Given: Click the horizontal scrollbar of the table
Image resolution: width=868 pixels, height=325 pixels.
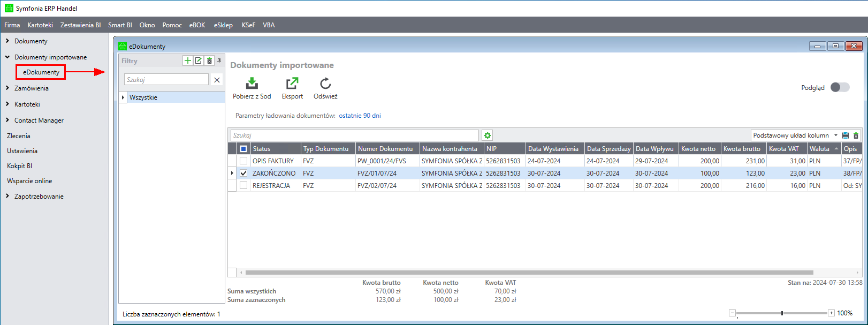Looking at the screenshot, I should point(529,273).
